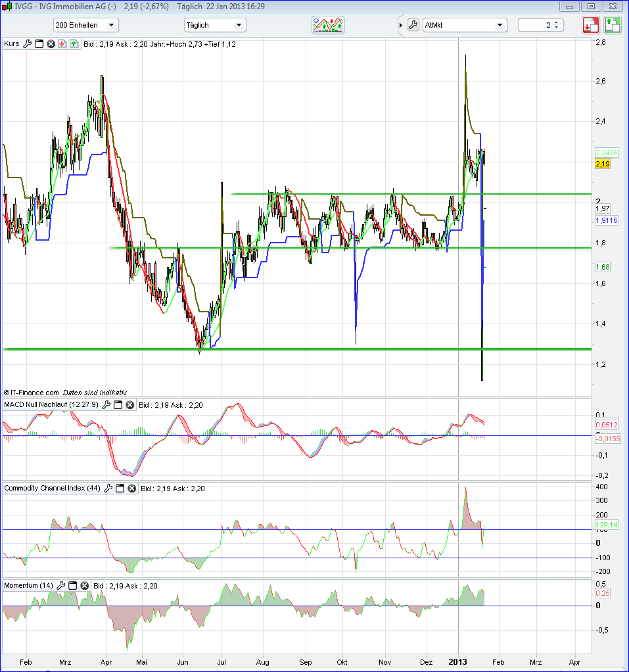Minimize the chart window
The width and height of the screenshot is (629, 672).
[x=569, y=7]
